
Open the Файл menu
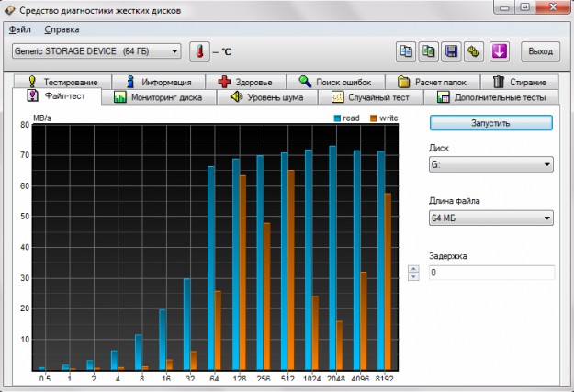click(x=20, y=29)
